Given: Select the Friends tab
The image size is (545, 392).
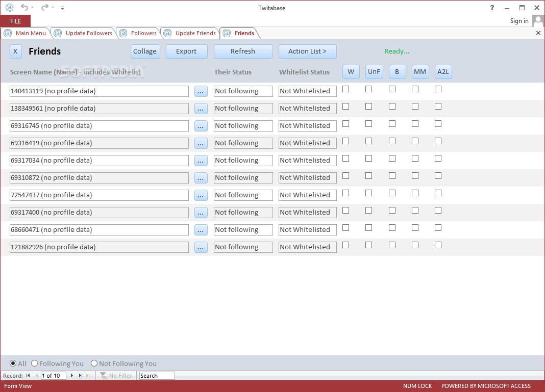Looking at the screenshot, I should (x=239, y=33).
